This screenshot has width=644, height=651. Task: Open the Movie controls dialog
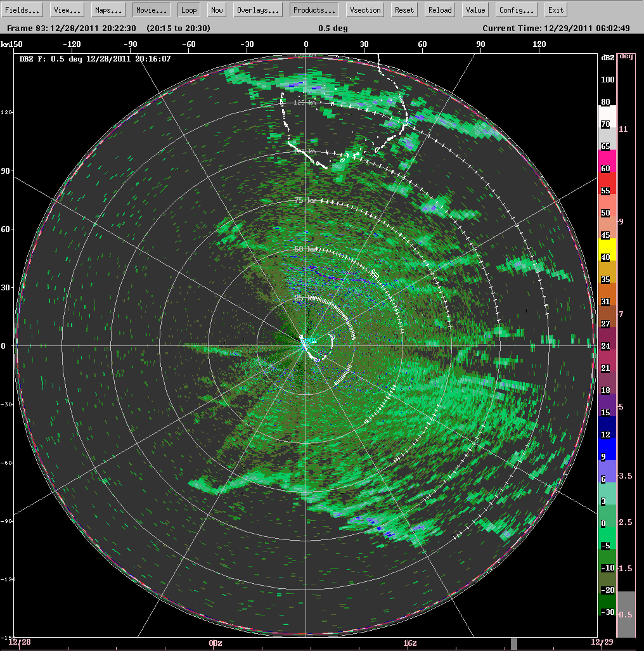click(x=150, y=9)
